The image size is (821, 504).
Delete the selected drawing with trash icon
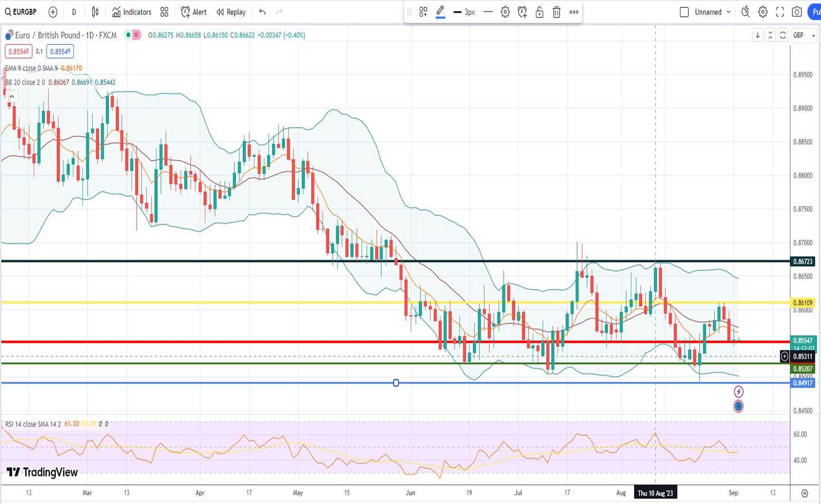556,12
